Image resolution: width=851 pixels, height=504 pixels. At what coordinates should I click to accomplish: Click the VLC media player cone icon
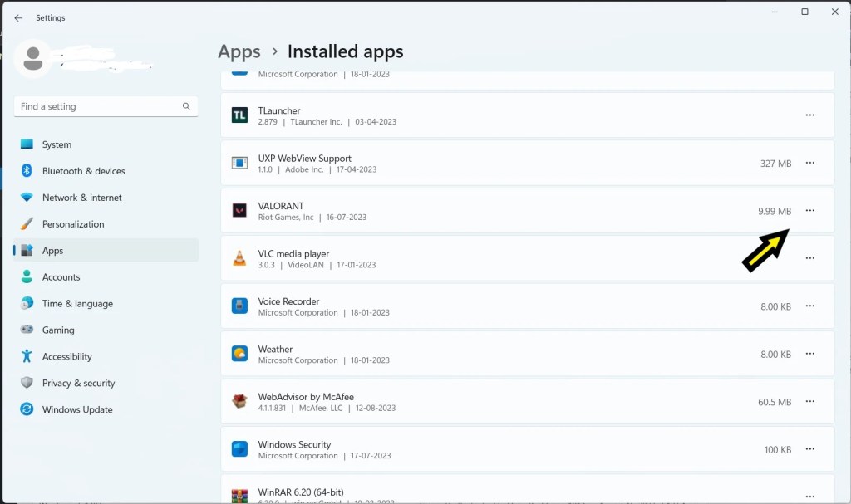click(239, 258)
